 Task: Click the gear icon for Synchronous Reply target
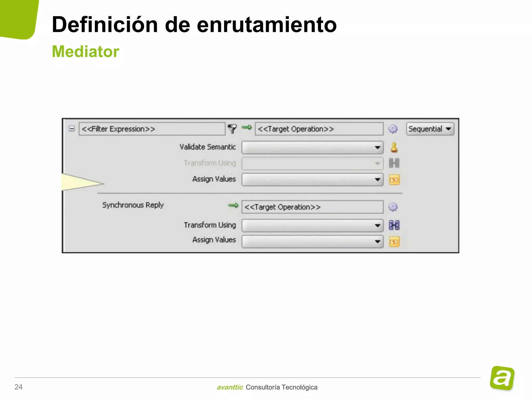pos(393,207)
